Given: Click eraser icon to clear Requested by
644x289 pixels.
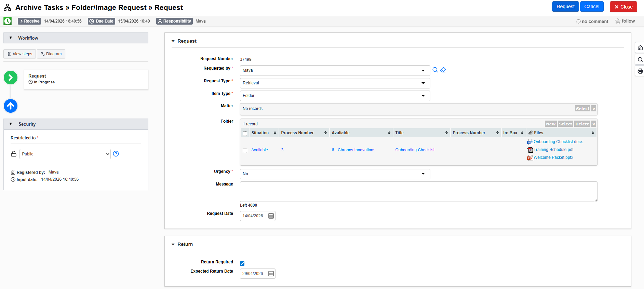Looking at the screenshot, I should click(443, 70).
